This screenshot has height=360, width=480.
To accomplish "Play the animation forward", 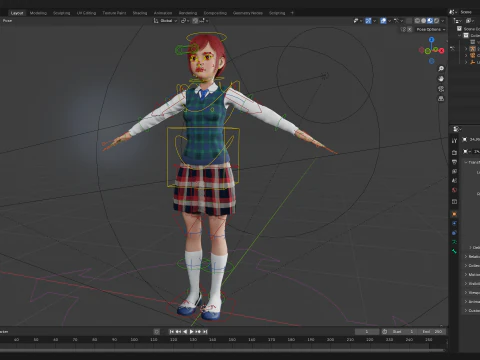I will point(191,332).
